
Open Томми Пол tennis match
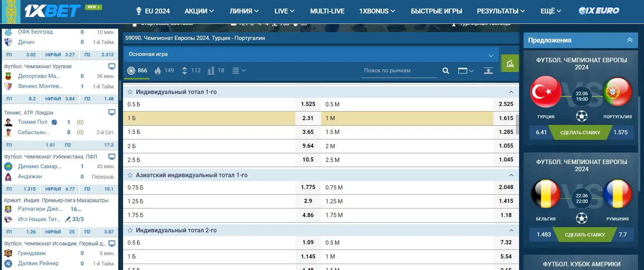33,122
